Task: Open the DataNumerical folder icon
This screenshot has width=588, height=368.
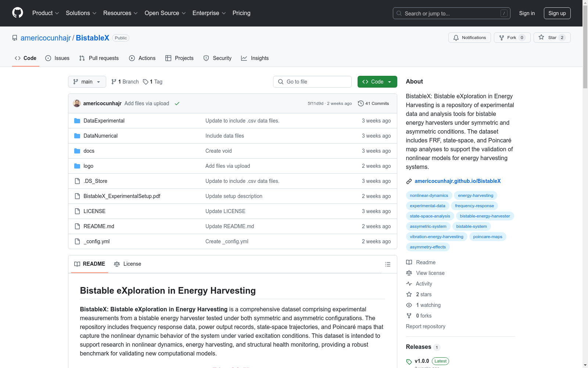Action: (77, 136)
